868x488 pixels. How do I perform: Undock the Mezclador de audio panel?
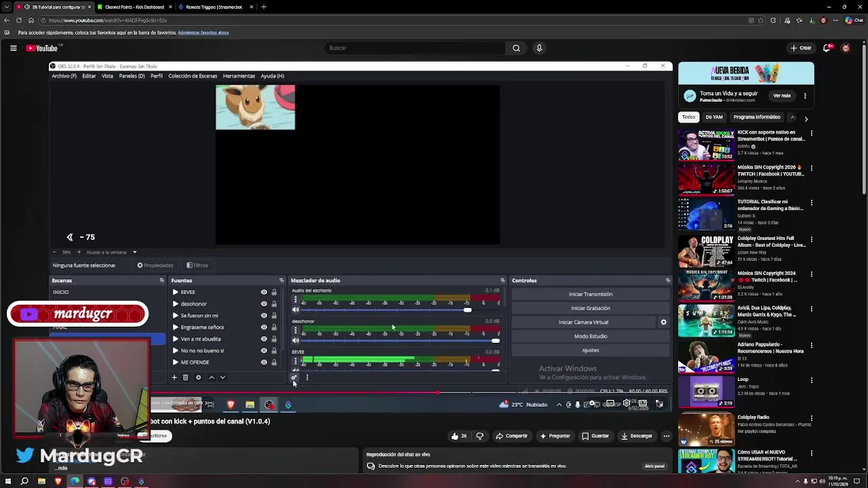502,281
